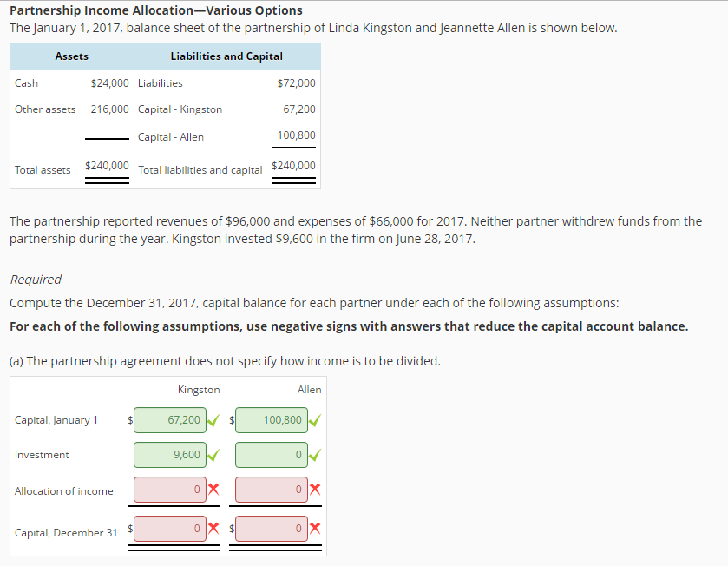
Task: Select Allen's Allocation of income input field
Action: [x=269, y=489]
